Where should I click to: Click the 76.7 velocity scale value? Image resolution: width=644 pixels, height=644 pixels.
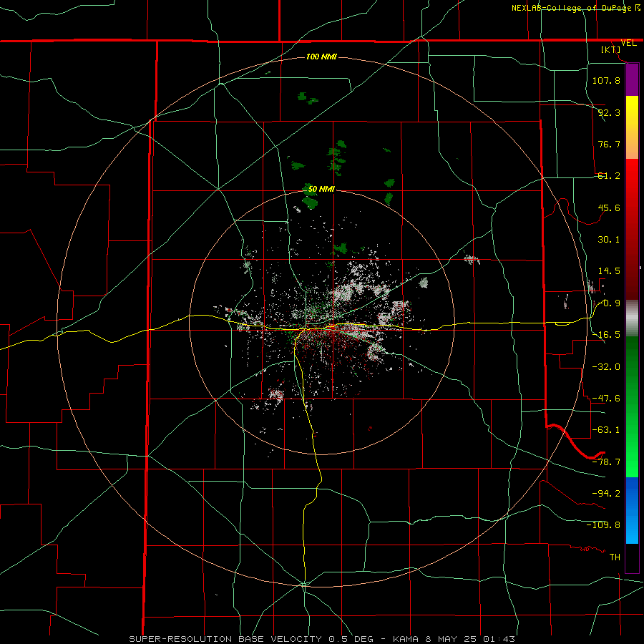609,144
